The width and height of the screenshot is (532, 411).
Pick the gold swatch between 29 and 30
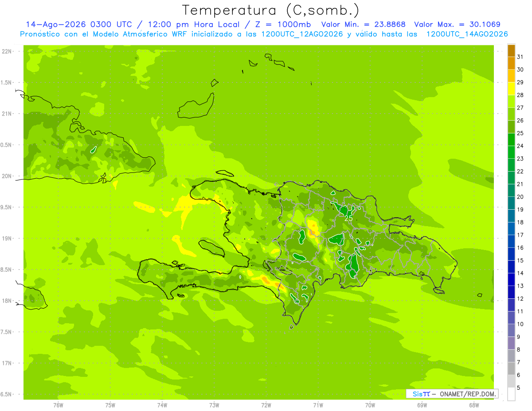pos(511,76)
